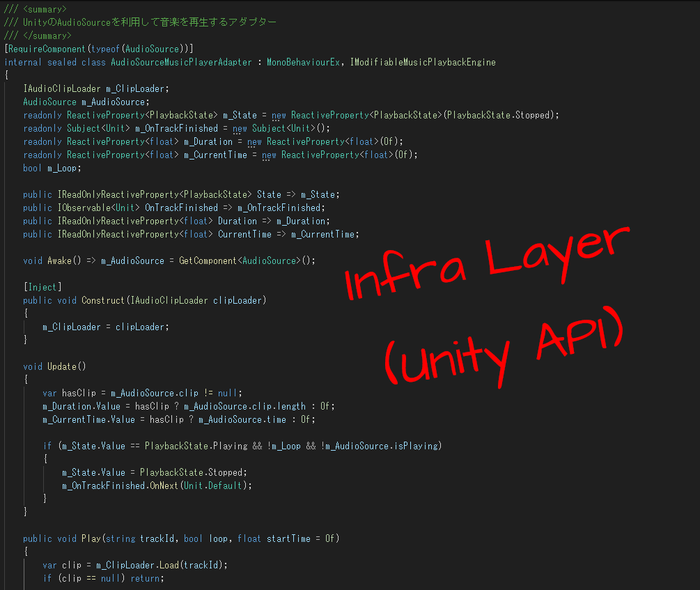Click the "float startTime = 0f" parameter
This screenshot has height=590, width=700.
click(286, 538)
